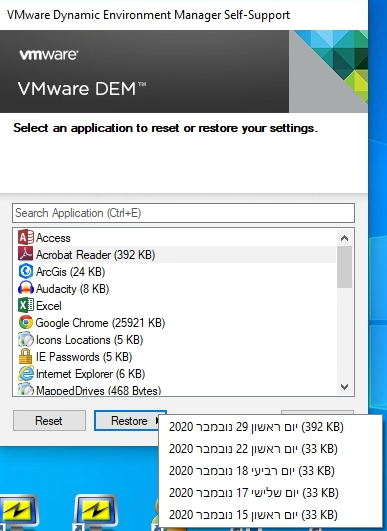The height and width of the screenshot is (531, 387).
Task: Select IE Passwords (5 KB) entry
Action: pos(176,357)
